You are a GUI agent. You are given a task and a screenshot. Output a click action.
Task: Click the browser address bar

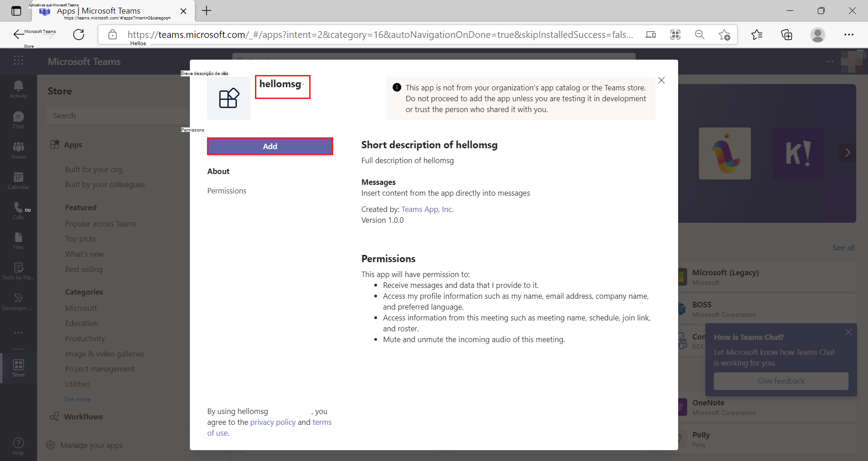[380, 35]
